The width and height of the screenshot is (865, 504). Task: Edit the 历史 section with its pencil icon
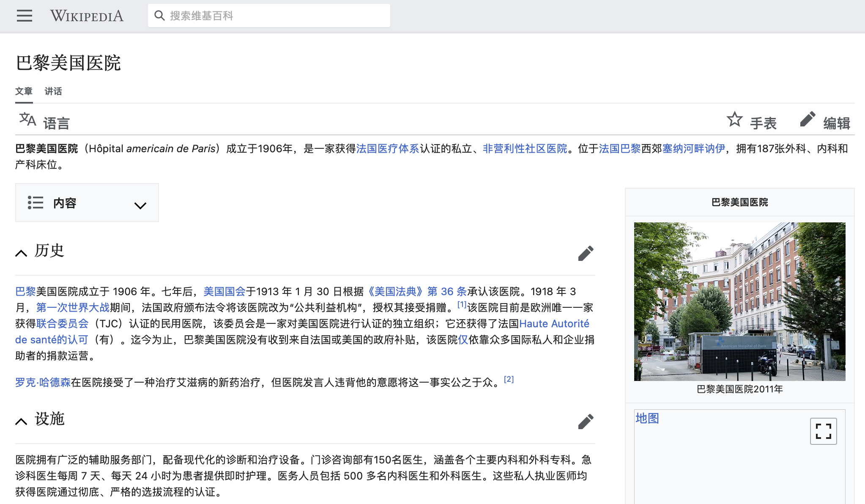586,253
